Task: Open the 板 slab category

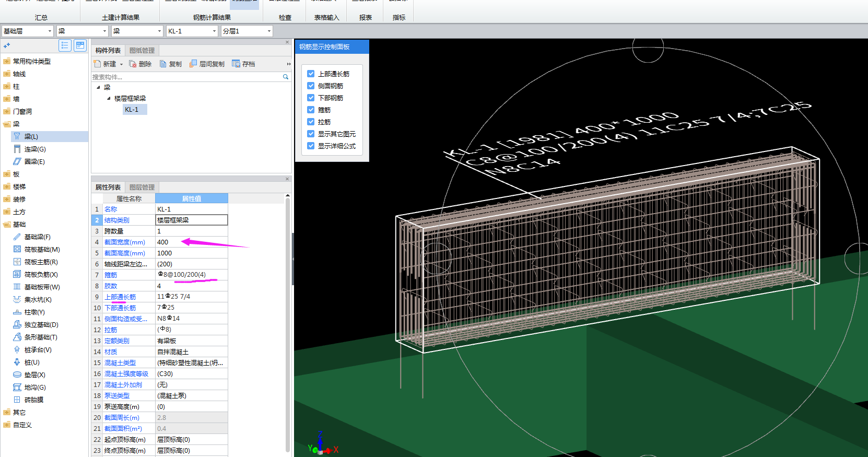Action: click(x=16, y=174)
